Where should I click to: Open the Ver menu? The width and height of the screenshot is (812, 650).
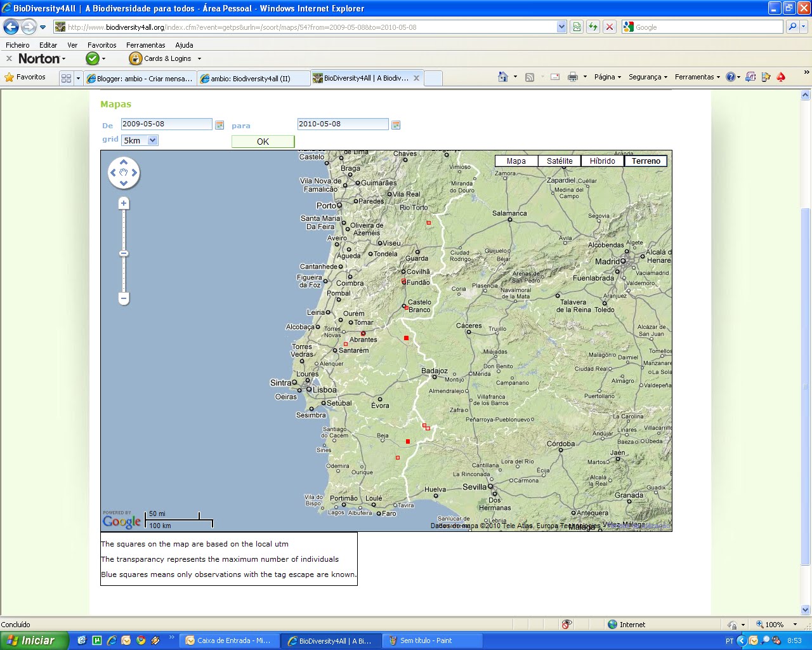72,45
